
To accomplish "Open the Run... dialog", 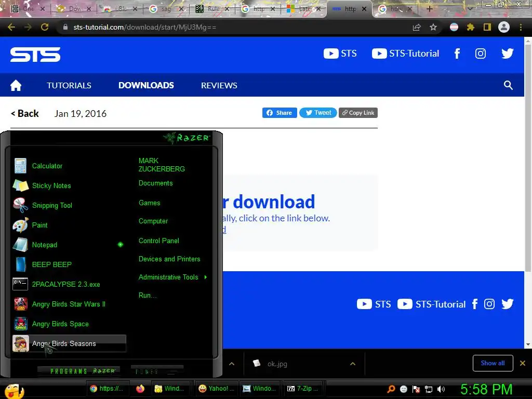I will [x=148, y=296].
